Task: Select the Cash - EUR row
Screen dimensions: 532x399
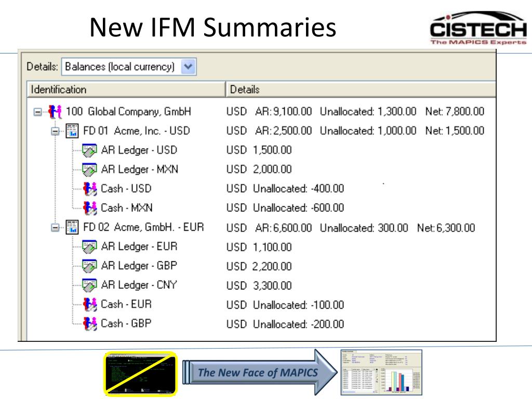Action: click(261, 304)
